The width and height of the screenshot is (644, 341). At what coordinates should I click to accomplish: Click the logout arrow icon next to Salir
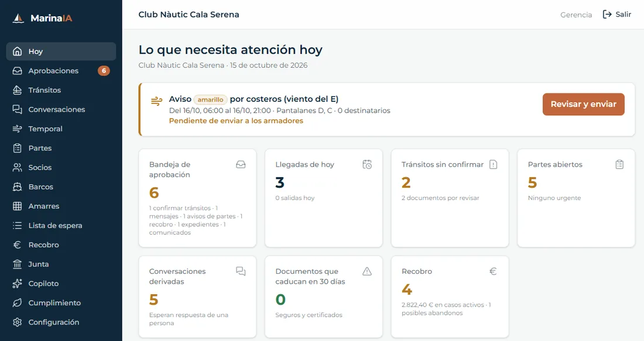[x=607, y=15]
